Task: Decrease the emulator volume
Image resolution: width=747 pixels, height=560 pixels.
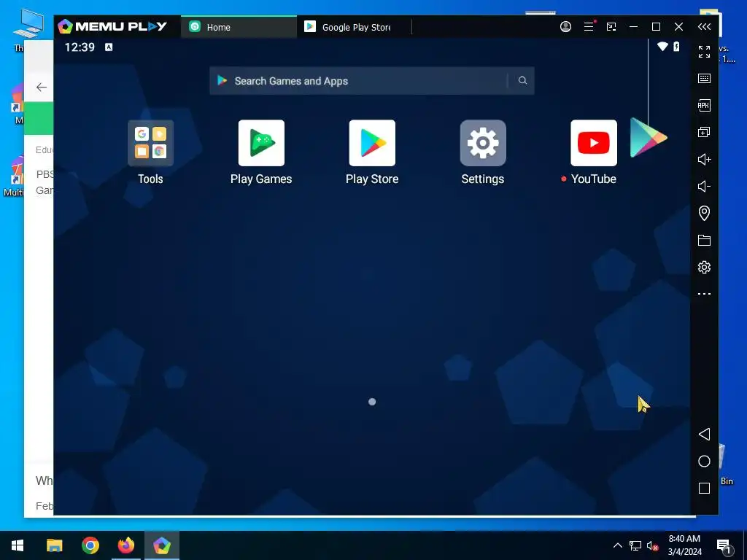Action: tap(704, 186)
